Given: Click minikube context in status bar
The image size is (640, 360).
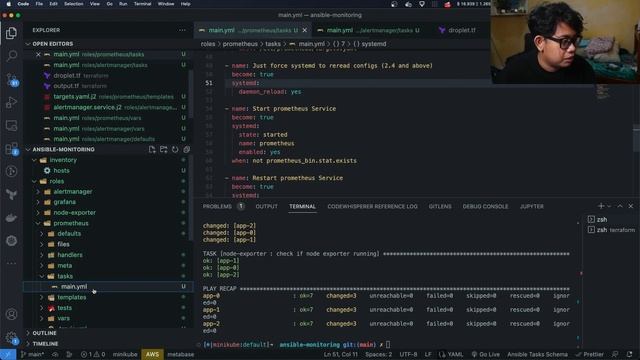Looking at the screenshot, I should 125,354.
